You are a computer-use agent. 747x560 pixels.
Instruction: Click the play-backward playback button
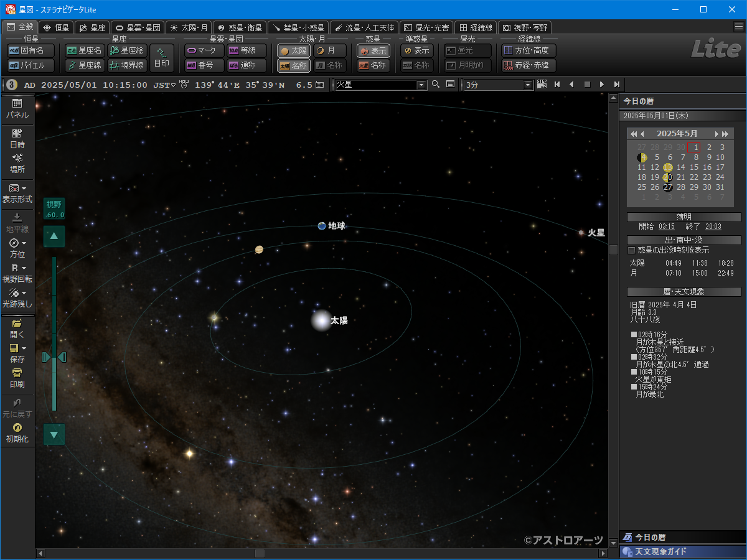pos(571,85)
